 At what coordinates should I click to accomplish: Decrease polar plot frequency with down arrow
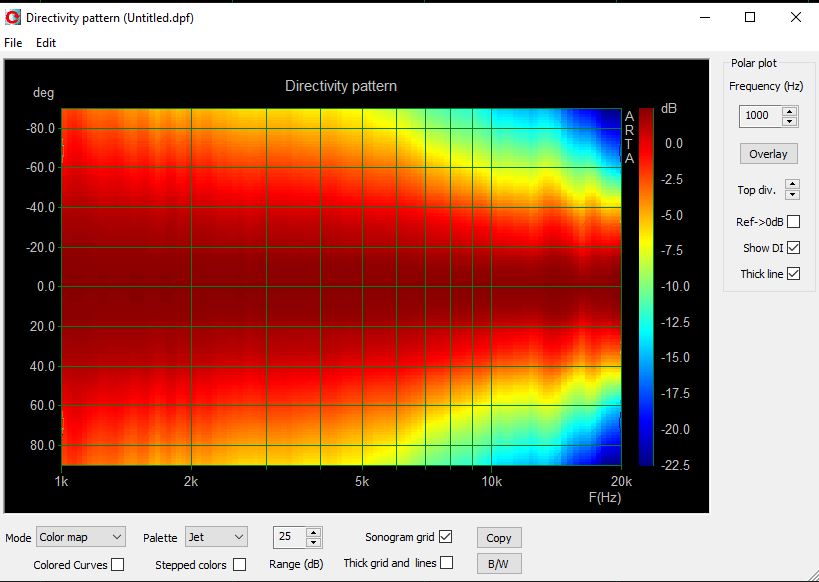click(x=790, y=121)
